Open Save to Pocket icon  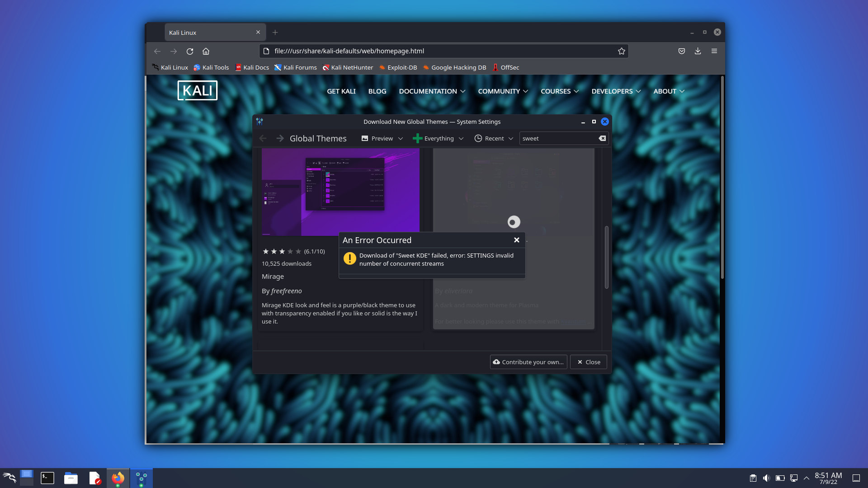point(681,51)
